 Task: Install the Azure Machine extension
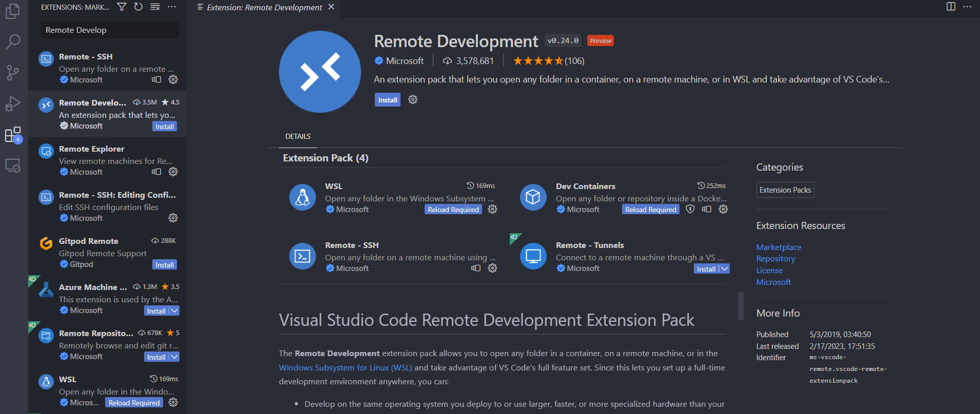tap(156, 310)
